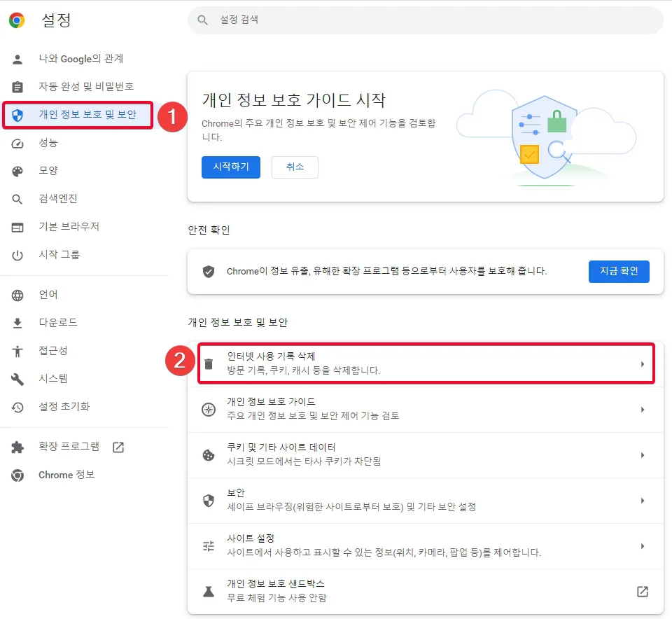Click the globe icon for 언어

[x=17, y=295]
